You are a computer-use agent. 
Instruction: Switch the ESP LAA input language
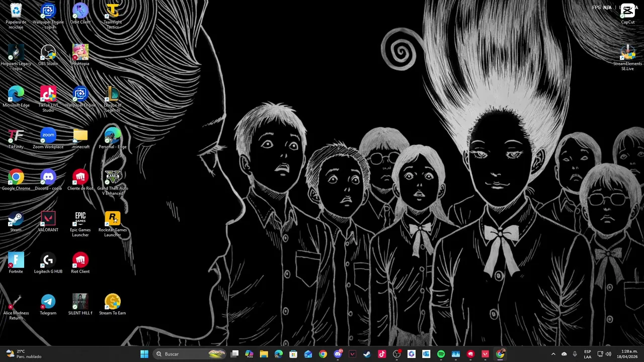click(588, 354)
